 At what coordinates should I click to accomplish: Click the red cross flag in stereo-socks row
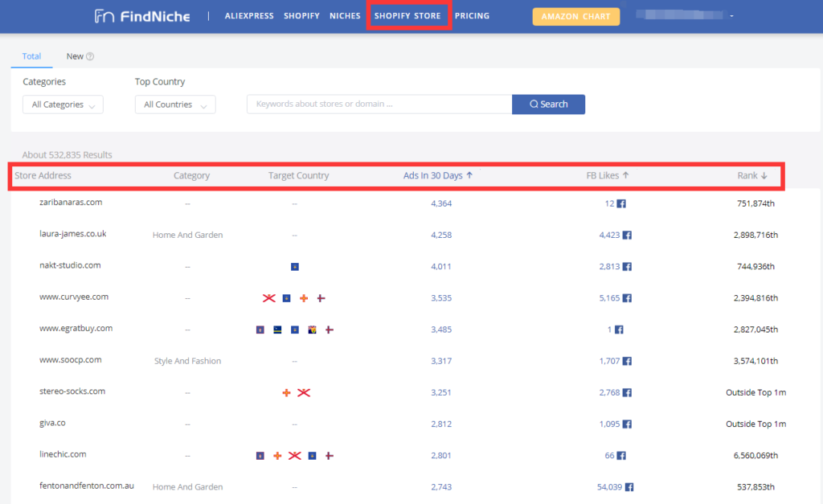[304, 393]
